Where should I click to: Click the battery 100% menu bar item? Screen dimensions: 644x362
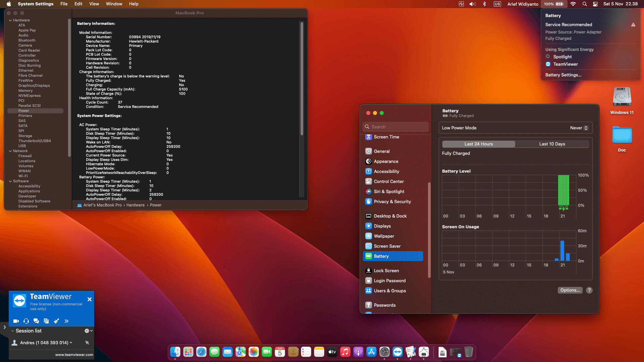[x=554, y=4]
